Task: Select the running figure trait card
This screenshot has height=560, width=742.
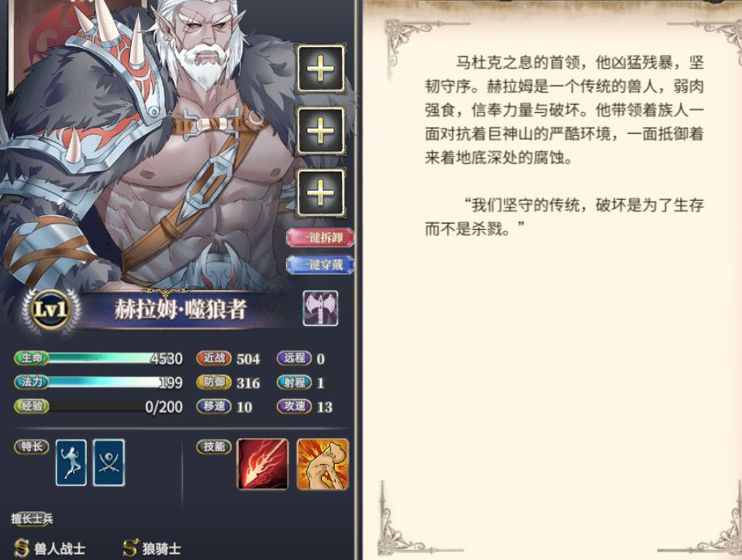Action: [x=71, y=462]
